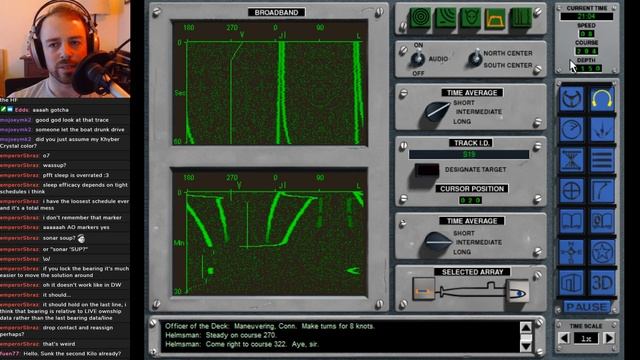Click the Speed readout value

click(x=587, y=33)
